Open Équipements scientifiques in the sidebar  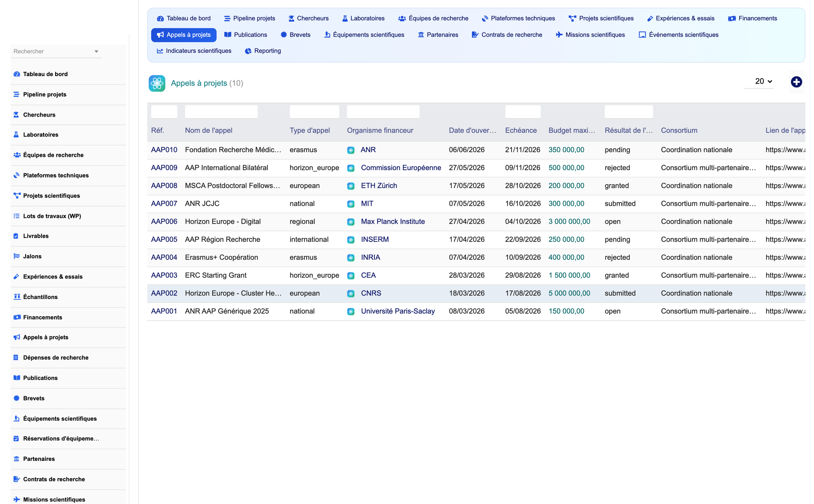pos(68,419)
